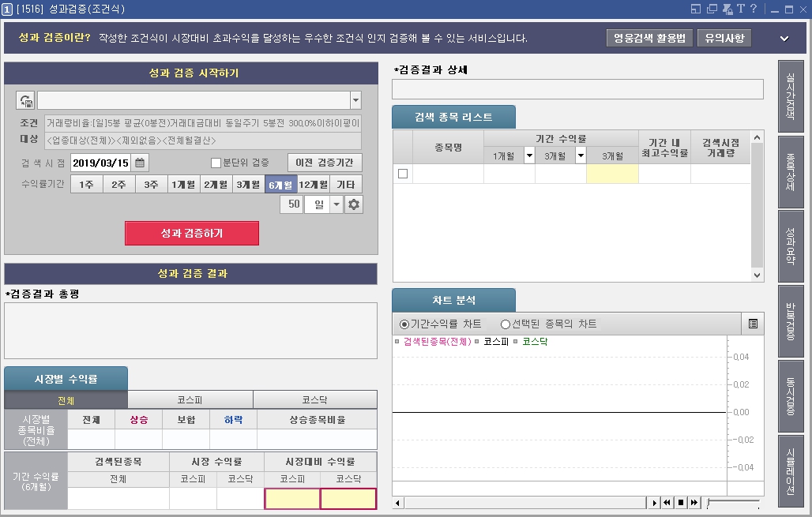Open the first 3개월 column header dropdown
812x517 pixels.
(581, 155)
